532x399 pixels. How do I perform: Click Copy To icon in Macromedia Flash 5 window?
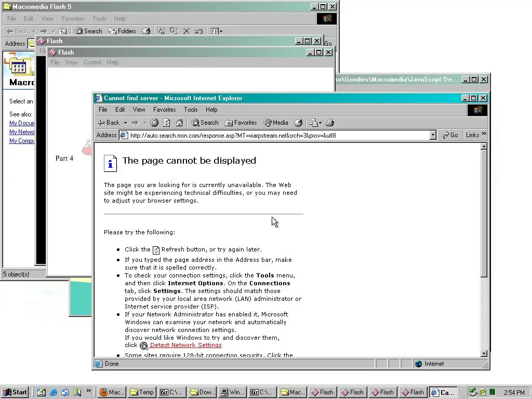point(174,31)
